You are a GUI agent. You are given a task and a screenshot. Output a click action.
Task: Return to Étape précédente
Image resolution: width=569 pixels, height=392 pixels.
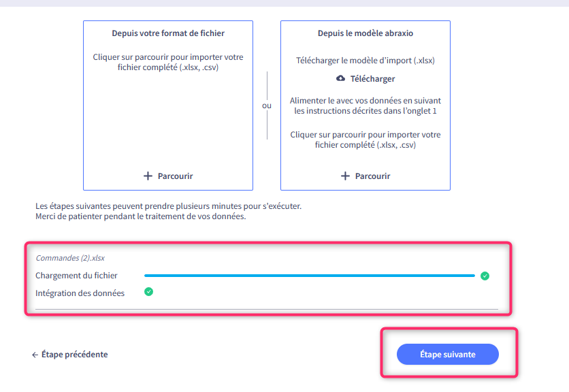pyautogui.click(x=69, y=355)
